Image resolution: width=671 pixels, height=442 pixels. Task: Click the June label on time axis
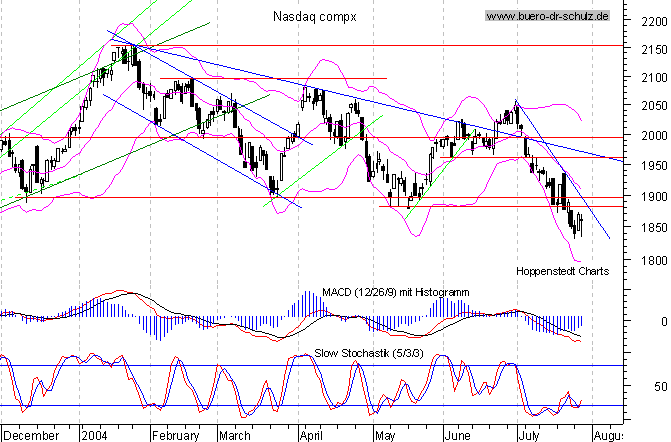point(456,435)
